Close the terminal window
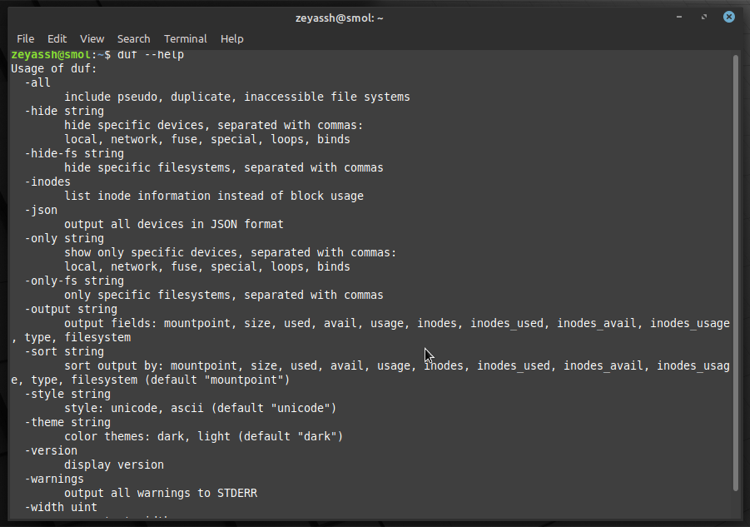Viewport: 750px width, 527px height. pos(729,17)
